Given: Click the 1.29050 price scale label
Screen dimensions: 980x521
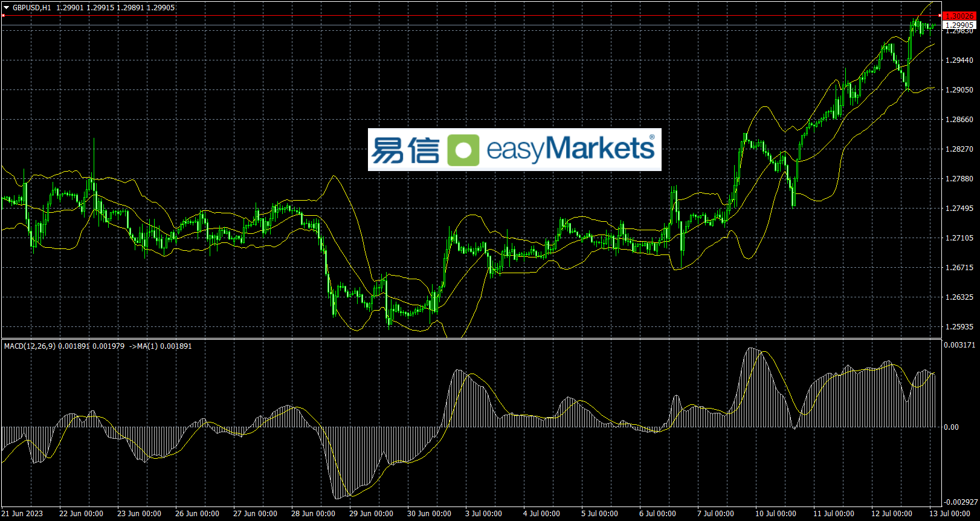Looking at the screenshot, I should pyautogui.click(x=959, y=90).
